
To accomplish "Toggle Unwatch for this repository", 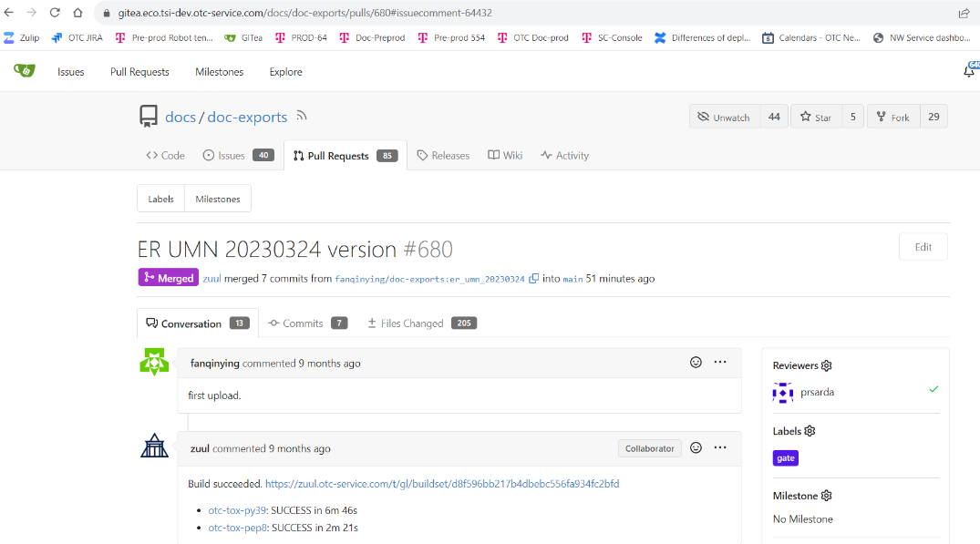I will click(x=724, y=117).
